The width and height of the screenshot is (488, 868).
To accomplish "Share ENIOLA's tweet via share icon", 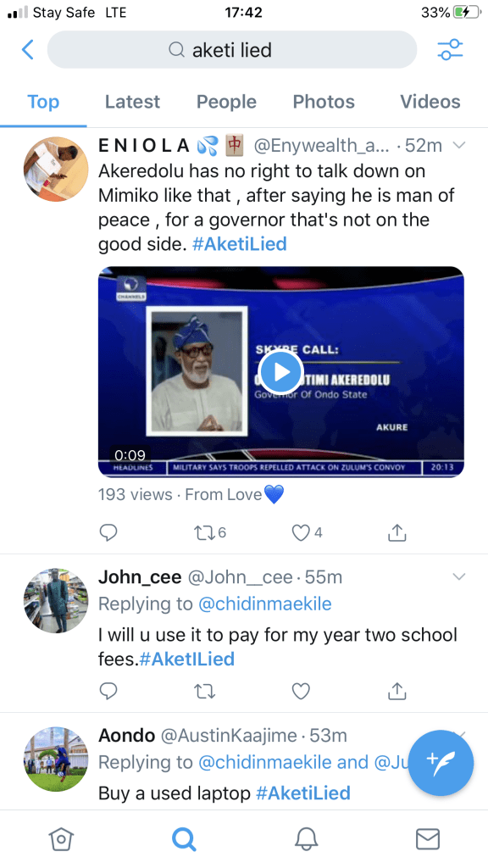I will pos(396,532).
